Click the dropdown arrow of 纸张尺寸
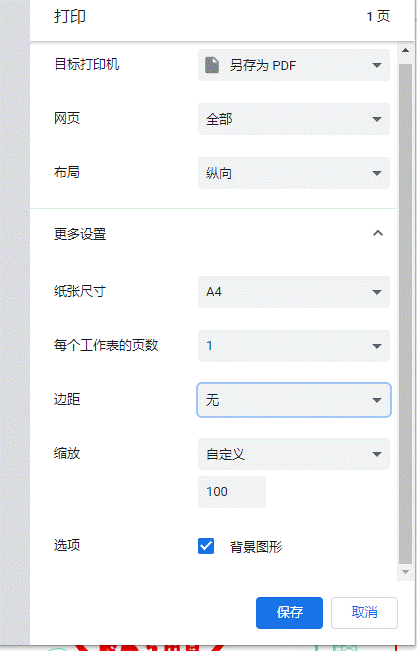417x651 pixels. tap(377, 292)
